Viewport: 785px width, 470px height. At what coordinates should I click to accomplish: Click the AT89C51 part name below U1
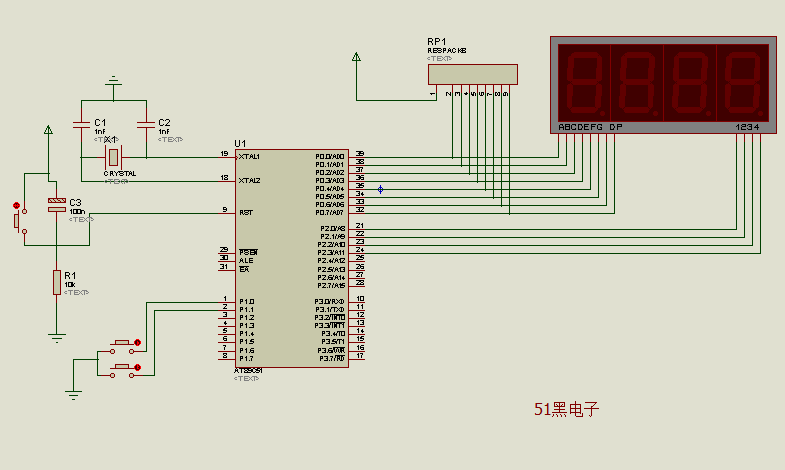tap(248, 371)
